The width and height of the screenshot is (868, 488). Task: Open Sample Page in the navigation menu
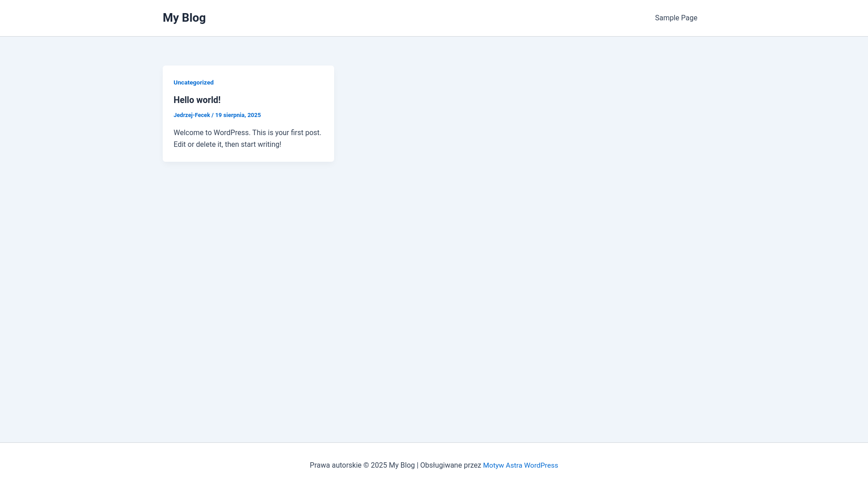(x=676, y=18)
